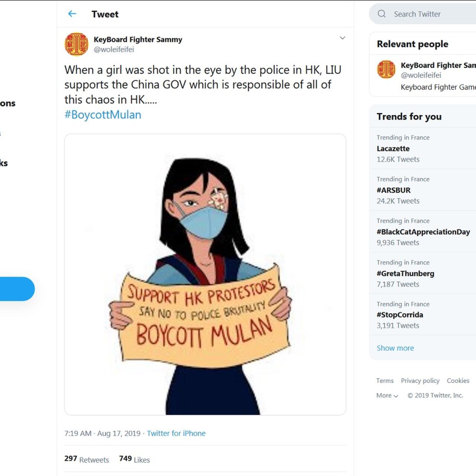This screenshot has height=476, width=476.
Task: Click the Twitter for iPhone link
Action: [x=176, y=433]
